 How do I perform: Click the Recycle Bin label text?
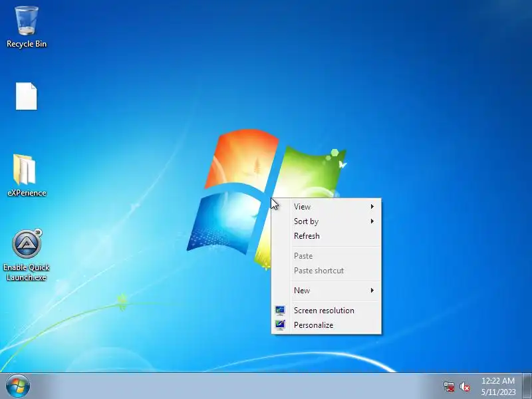coord(27,44)
